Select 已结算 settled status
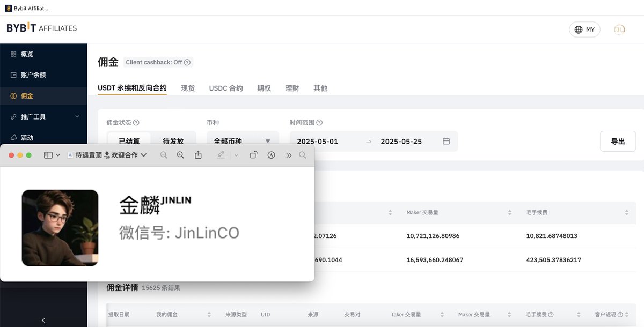The height and width of the screenshot is (327, 644). pos(129,141)
